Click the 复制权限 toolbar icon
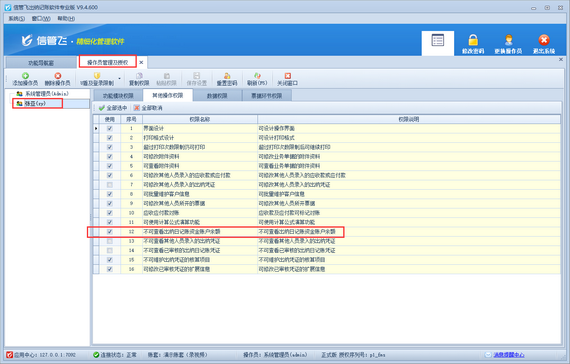This screenshot has width=570, height=364. (139, 76)
